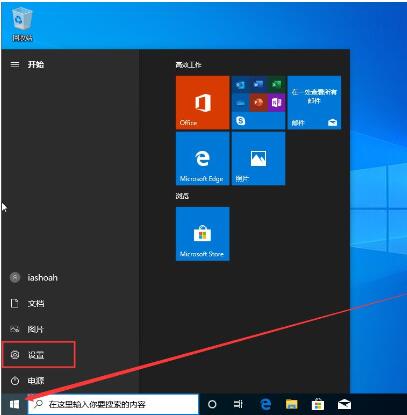Expand the Start hamburger menu

[x=15, y=64]
